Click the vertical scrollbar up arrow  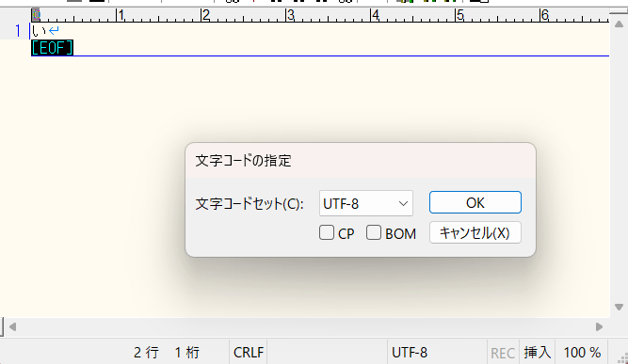pos(619,24)
